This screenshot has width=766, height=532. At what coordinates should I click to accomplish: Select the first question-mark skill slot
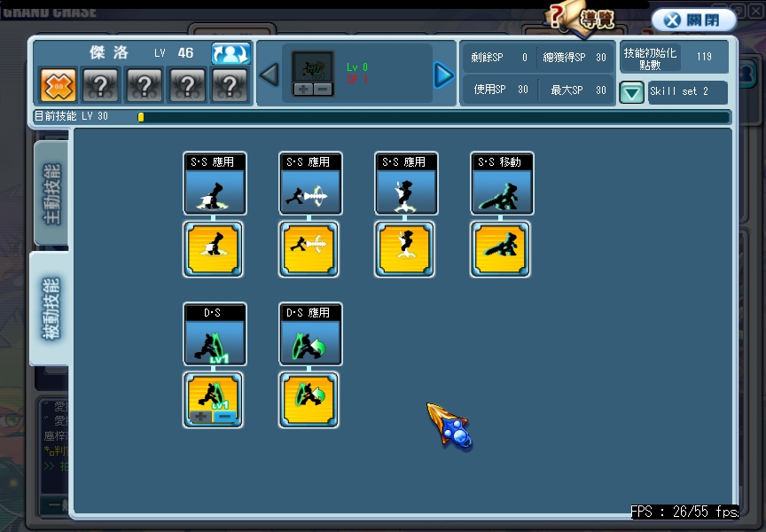coord(101,85)
